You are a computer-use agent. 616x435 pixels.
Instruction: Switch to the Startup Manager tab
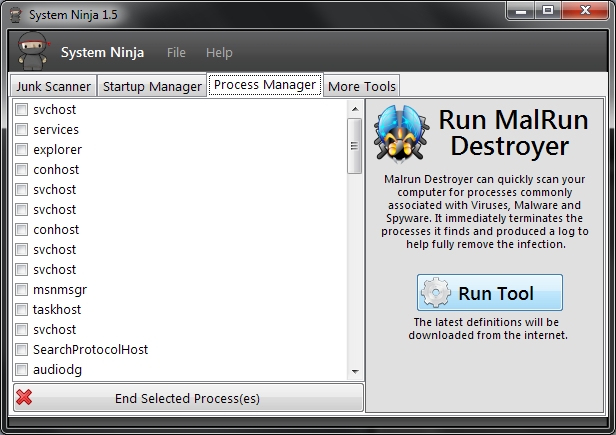point(152,86)
